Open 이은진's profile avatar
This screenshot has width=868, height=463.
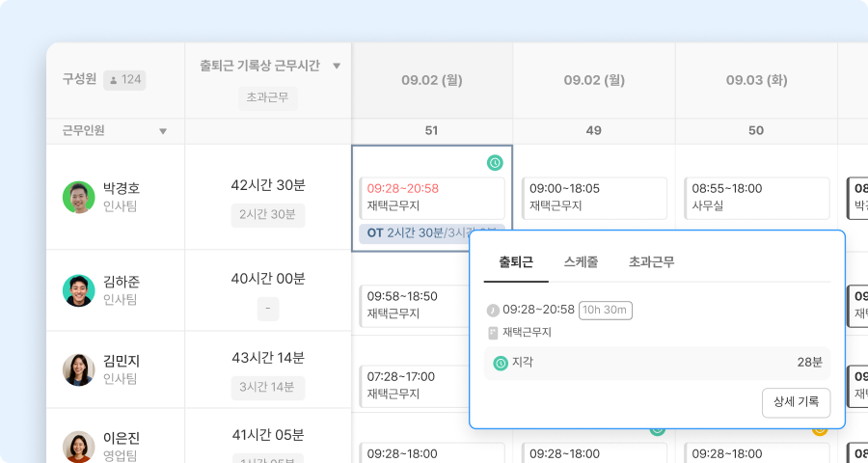[79, 447]
